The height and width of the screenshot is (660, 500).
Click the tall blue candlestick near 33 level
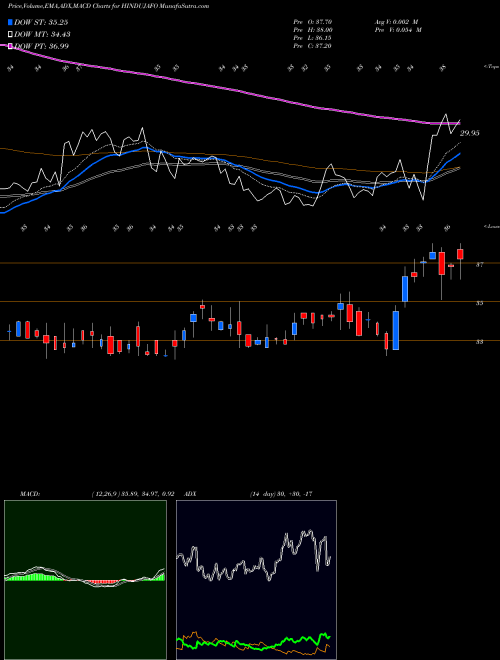[396, 330]
